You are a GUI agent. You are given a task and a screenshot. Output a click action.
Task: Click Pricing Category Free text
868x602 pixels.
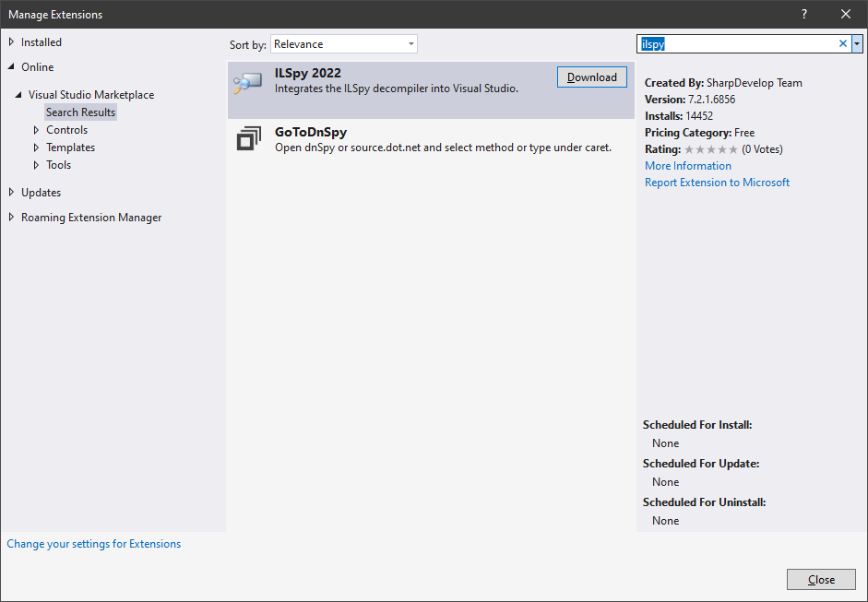[x=700, y=133]
